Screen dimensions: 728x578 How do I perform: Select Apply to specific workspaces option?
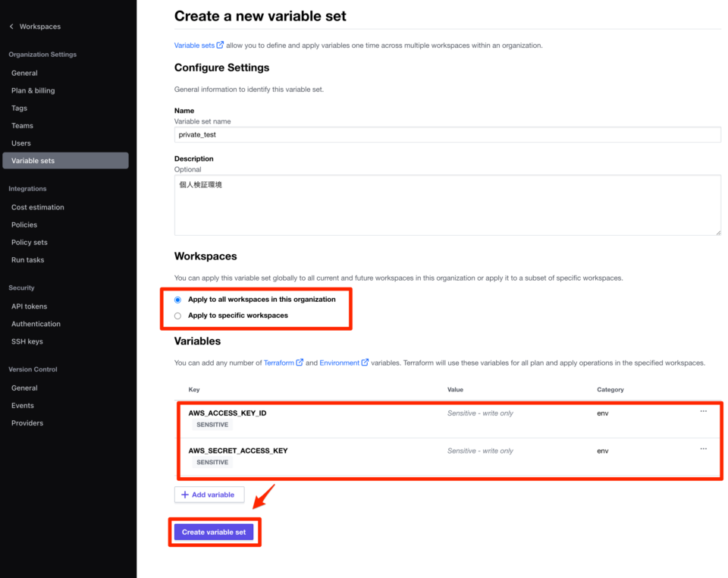coord(177,316)
